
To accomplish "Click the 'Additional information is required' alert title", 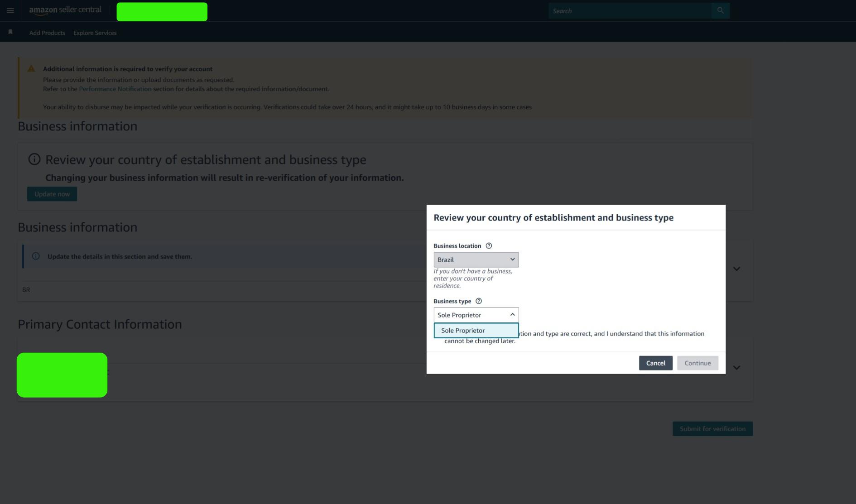I will click(128, 69).
